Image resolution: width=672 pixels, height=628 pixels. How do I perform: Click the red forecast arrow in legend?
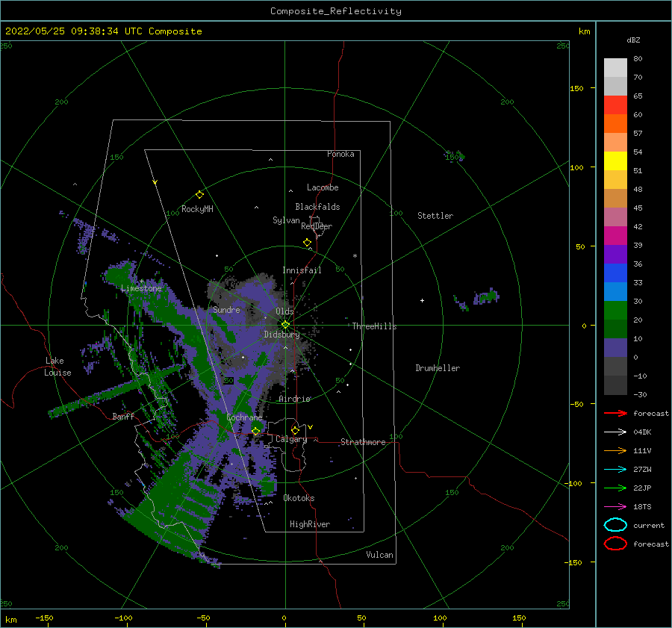tap(615, 413)
